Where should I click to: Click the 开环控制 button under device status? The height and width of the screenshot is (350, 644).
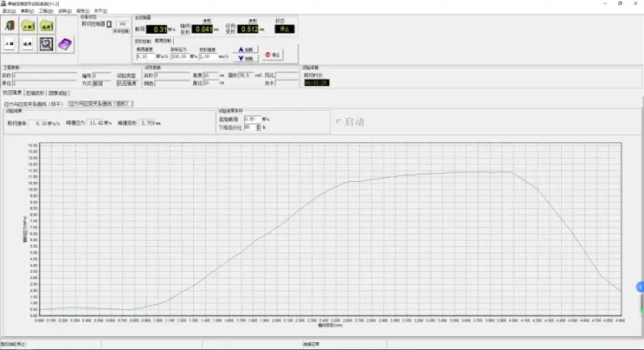121,31
